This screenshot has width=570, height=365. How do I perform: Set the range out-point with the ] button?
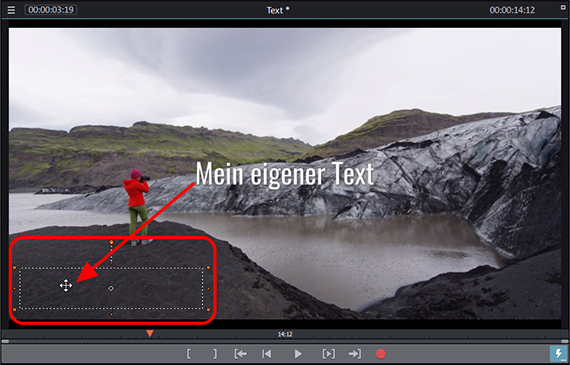tap(215, 353)
